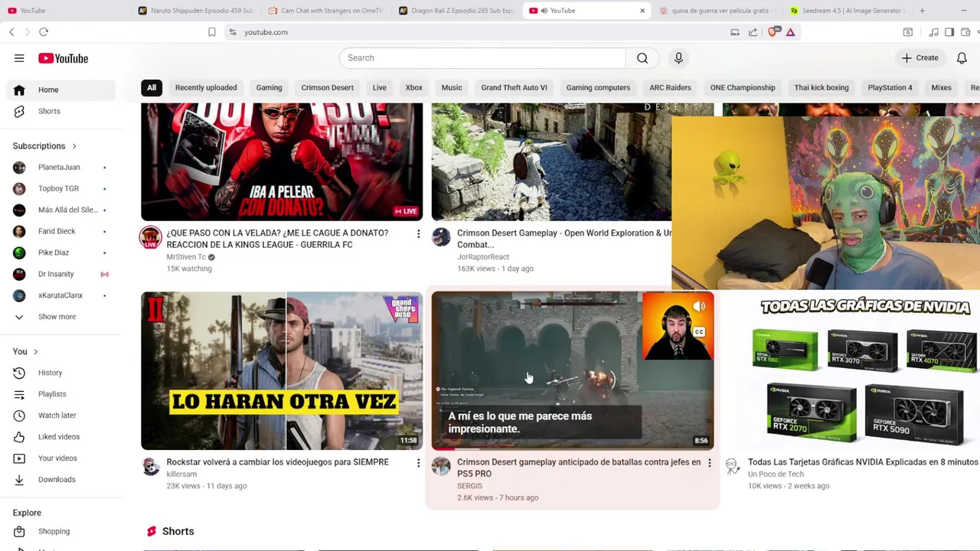Open Liked videos in sidebar
The image size is (980, 551).
coord(61,437)
